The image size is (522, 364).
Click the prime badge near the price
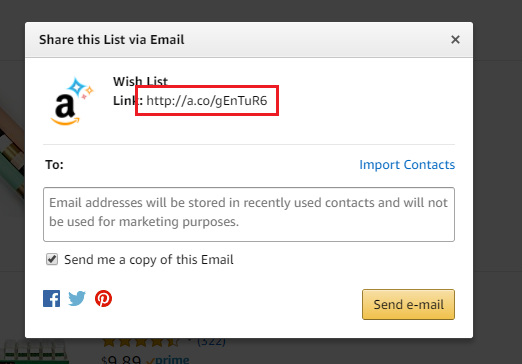point(168,360)
